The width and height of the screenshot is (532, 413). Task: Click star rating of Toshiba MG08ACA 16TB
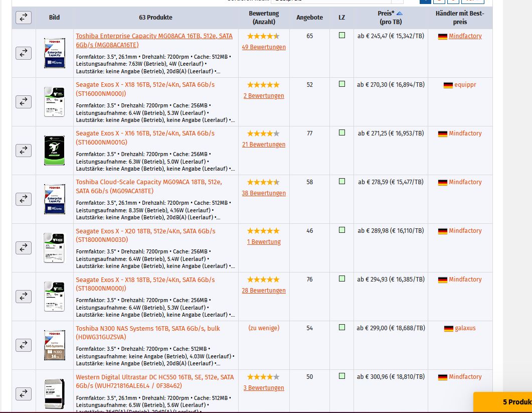pyautogui.click(x=263, y=36)
